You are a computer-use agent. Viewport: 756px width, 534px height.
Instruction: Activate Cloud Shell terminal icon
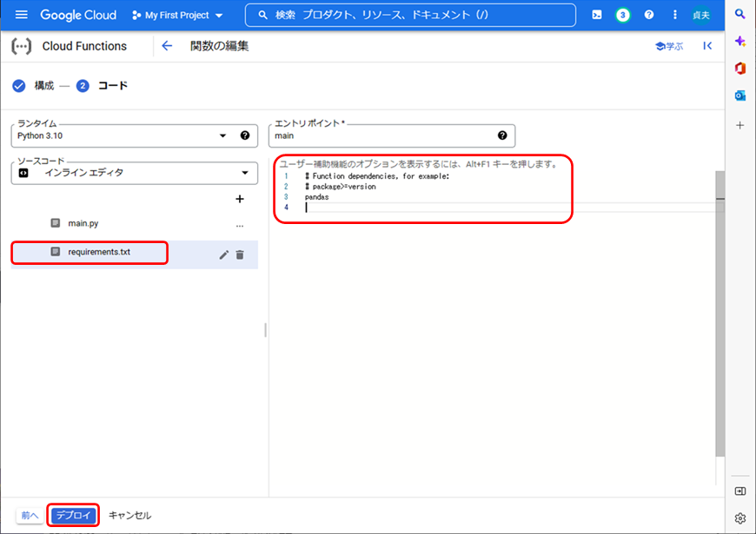coord(596,16)
